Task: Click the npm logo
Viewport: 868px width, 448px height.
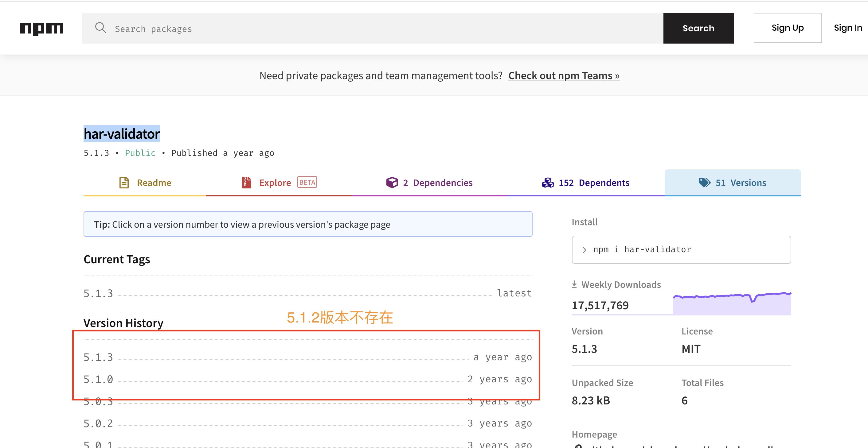Action: (x=41, y=28)
